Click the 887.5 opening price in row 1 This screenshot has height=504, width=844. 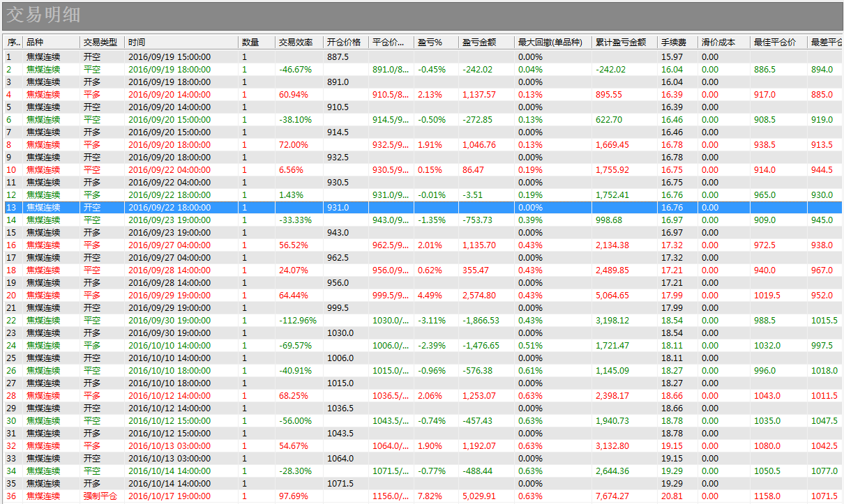(x=338, y=57)
